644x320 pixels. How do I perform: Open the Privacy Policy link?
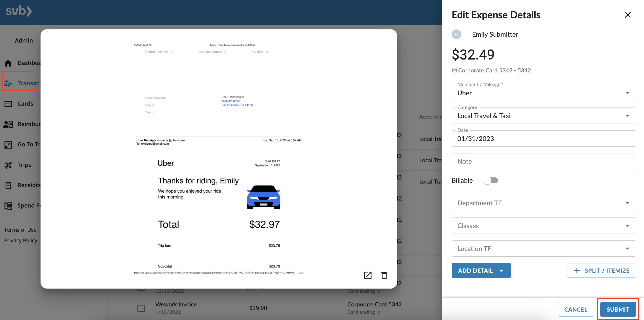pyautogui.click(x=20, y=240)
